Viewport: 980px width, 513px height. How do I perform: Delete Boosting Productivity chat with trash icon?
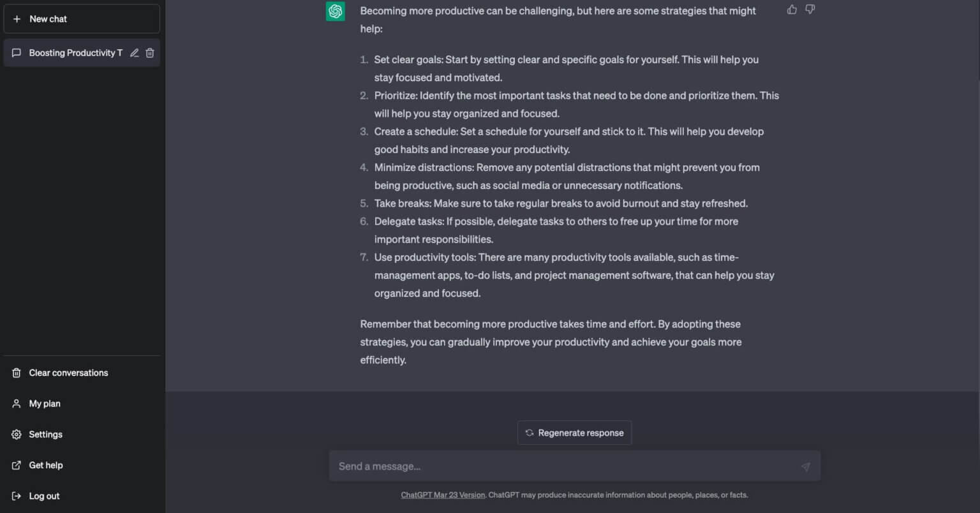tap(150, 53)
